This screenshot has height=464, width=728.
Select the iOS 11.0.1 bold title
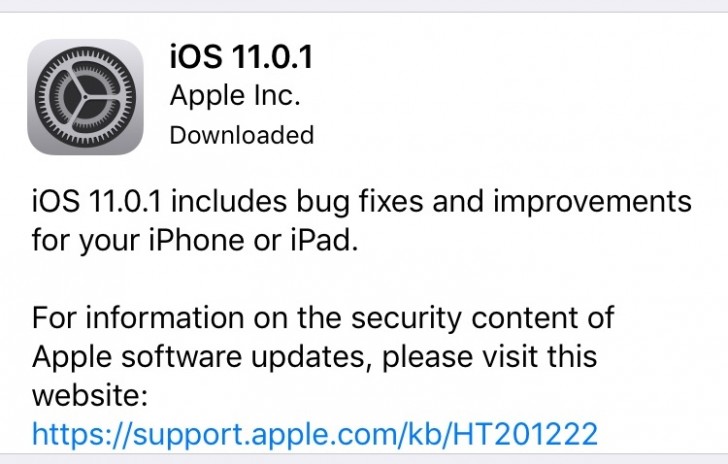click(x=241, y=56)
